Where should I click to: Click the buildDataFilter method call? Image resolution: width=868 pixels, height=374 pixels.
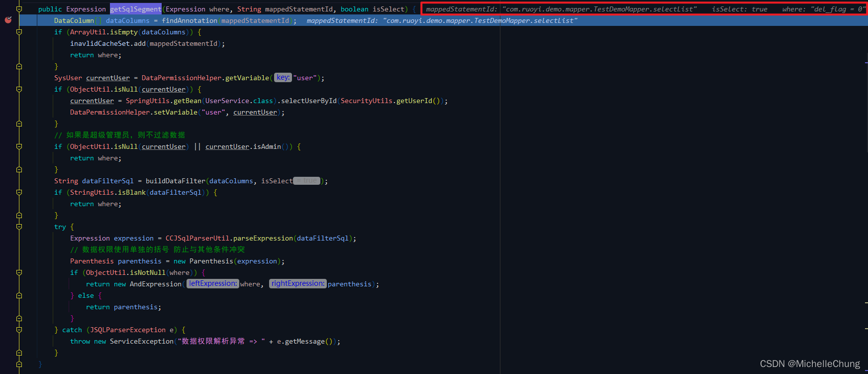[x=176, y=181]
